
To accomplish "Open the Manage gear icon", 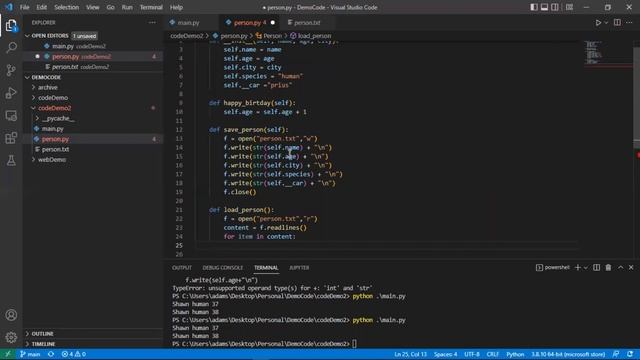I will (x=11, y=337).
